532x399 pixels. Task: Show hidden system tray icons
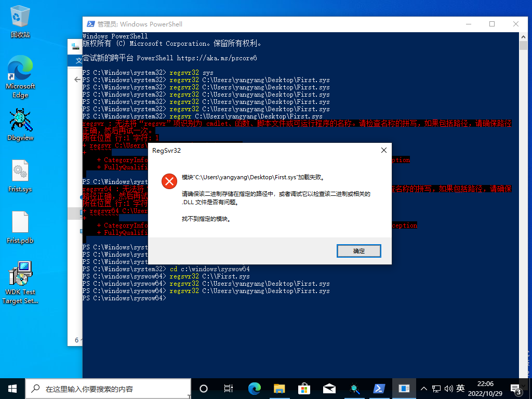424,388
